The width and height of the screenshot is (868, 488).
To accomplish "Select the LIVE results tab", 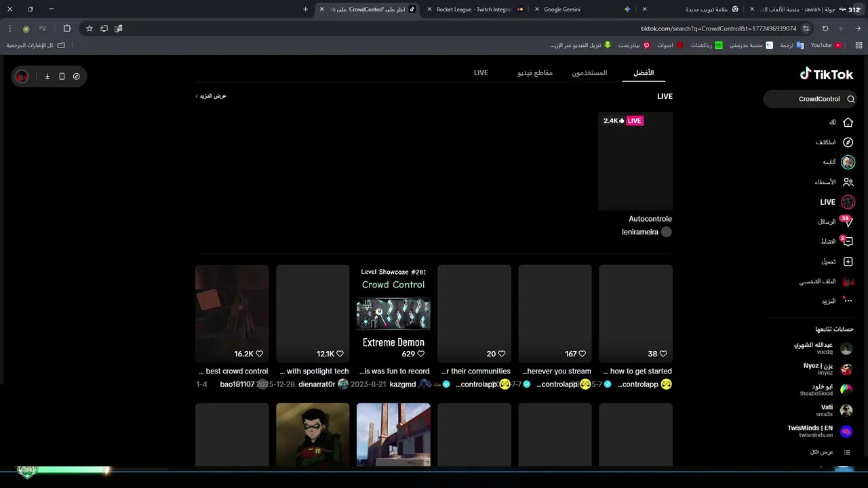I will coord(481,73).
